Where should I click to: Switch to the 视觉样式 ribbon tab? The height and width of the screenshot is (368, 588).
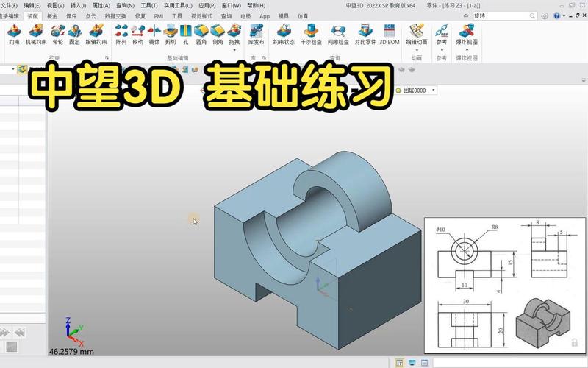click(x=201, y=16)
